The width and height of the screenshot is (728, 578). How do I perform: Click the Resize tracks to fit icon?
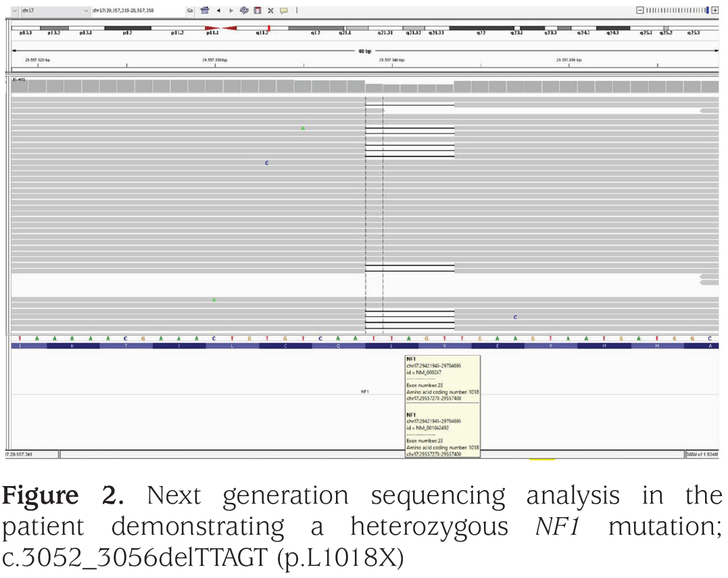coord(270,10)
